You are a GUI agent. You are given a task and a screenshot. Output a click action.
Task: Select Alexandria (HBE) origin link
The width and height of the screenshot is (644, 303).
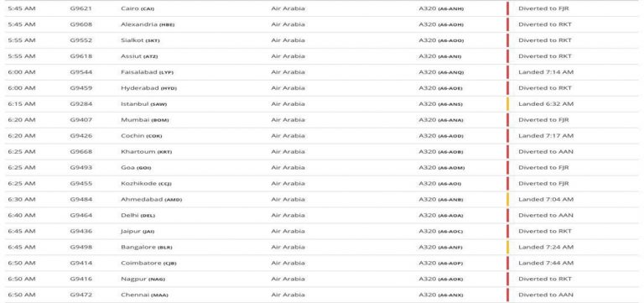tap(148, 24)
